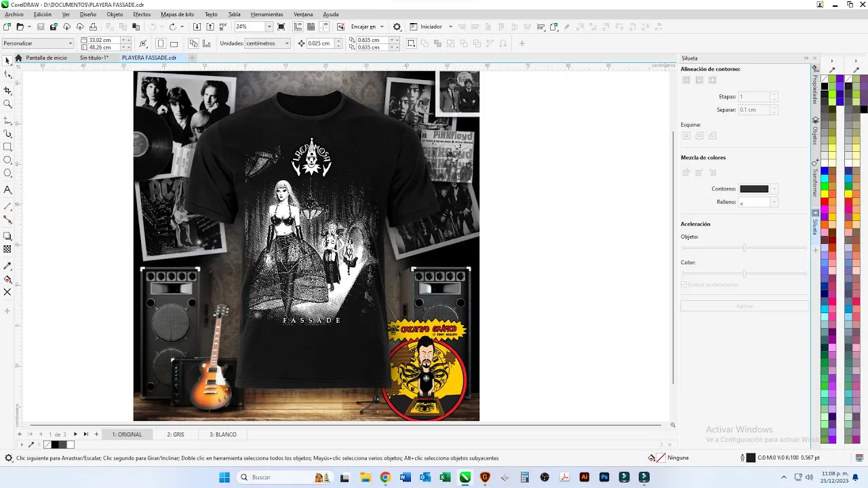This screenshot has width=868, height=488.
Task: Open Photoshop from the Windows taskbar
Action: coord(604,477)
